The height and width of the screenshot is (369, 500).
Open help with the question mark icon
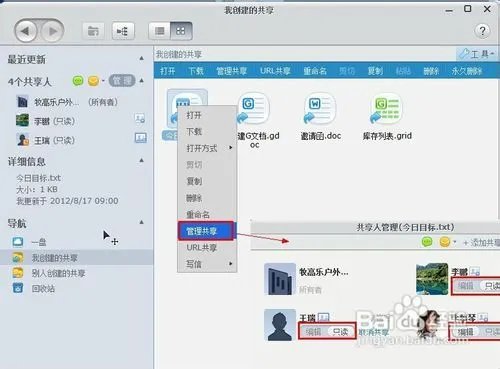tap(482, 31)
